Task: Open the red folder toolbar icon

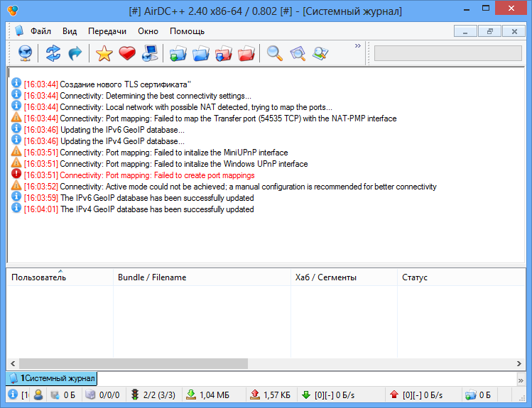Action: coord(246,53)
